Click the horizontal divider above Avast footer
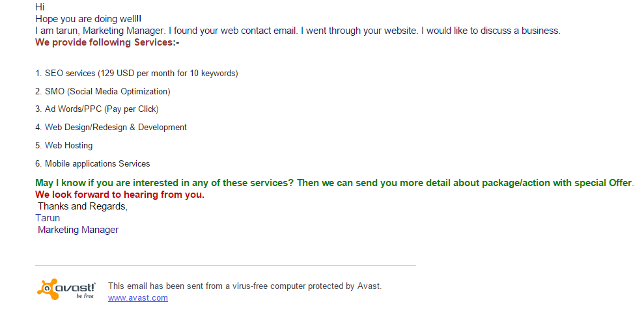The width and height of the screenshot is (644, 313). coord(225,266)
